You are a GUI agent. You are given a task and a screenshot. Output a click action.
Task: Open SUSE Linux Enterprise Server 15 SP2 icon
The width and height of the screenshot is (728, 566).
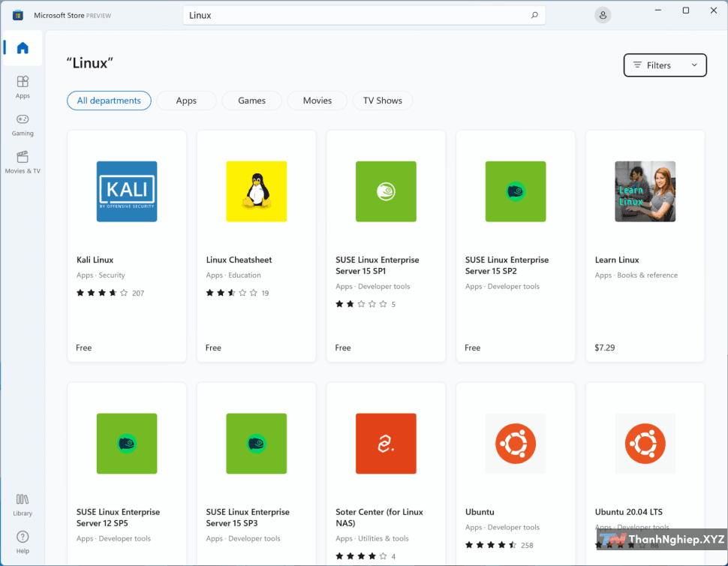pyautogui.click(x=516, y=191)
